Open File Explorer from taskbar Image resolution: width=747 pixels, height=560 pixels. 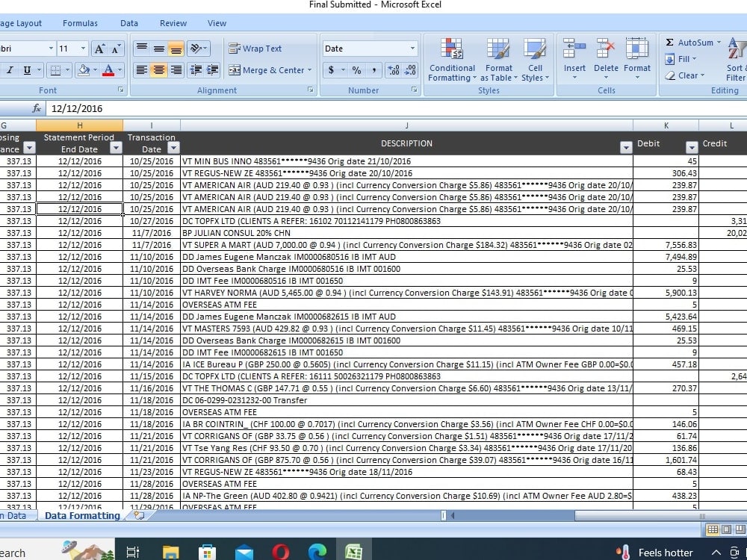(170, 552)
